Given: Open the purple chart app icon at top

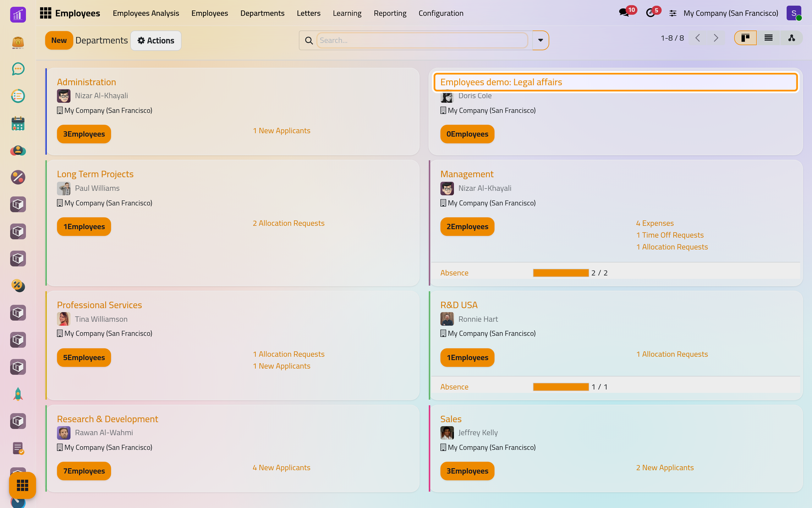Looking at the screenshot, I should pyautogui.click(x=18, y=15).
